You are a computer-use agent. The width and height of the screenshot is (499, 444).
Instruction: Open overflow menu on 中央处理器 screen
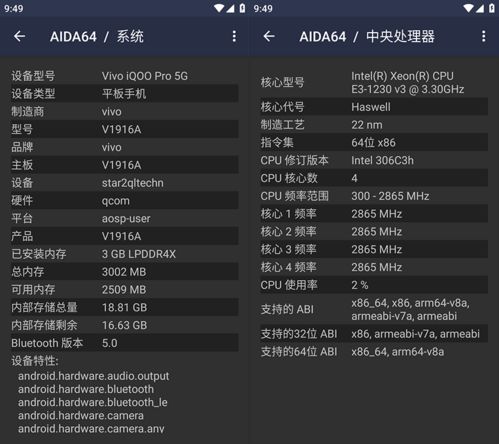(484, 36)
